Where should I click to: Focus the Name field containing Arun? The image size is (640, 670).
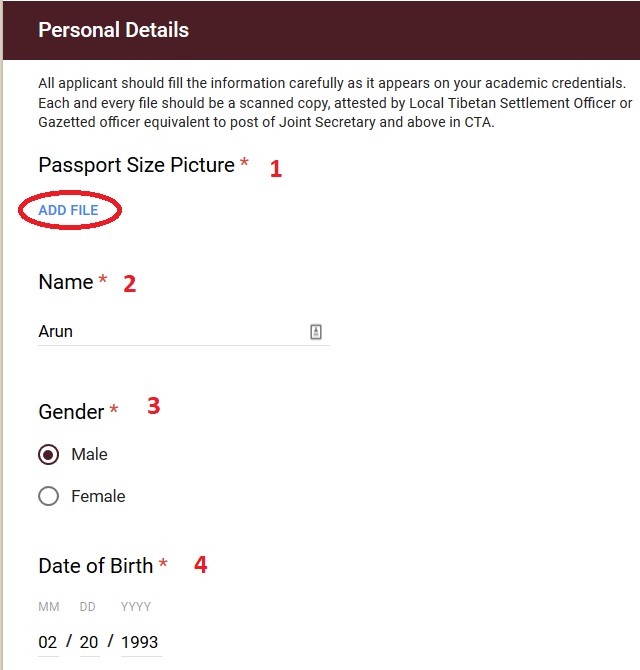click(x=170, y=332)
